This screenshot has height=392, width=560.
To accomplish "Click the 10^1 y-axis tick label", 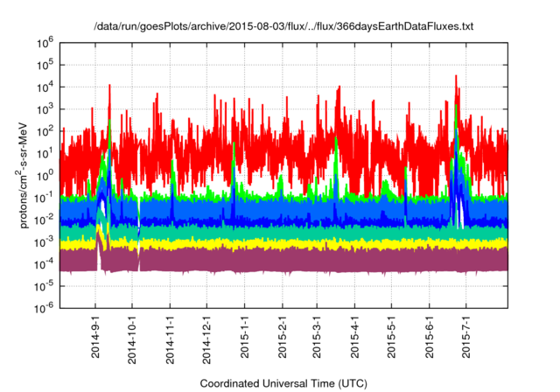I will pyautogui.click(x=45, y=153).
